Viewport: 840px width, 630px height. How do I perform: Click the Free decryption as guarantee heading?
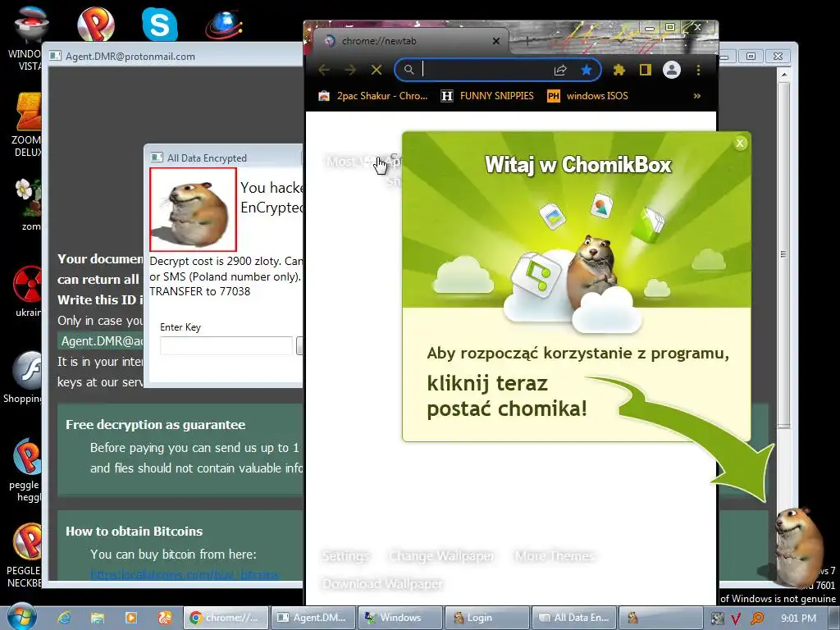tap(155, 425)
